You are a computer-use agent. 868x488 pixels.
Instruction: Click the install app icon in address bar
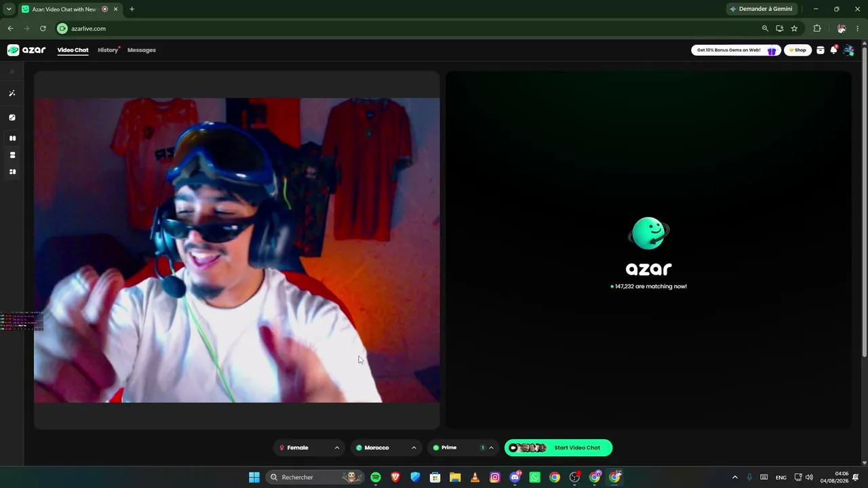click(x=780, y=28)
